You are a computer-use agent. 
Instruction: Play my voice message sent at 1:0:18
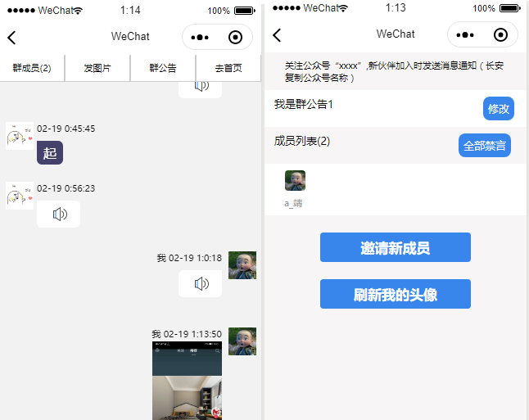[200, 284]
